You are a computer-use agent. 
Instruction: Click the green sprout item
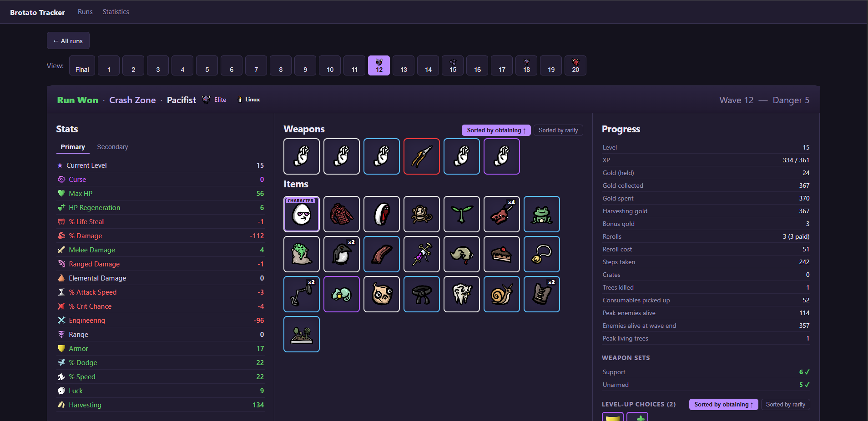coord(462,214)
